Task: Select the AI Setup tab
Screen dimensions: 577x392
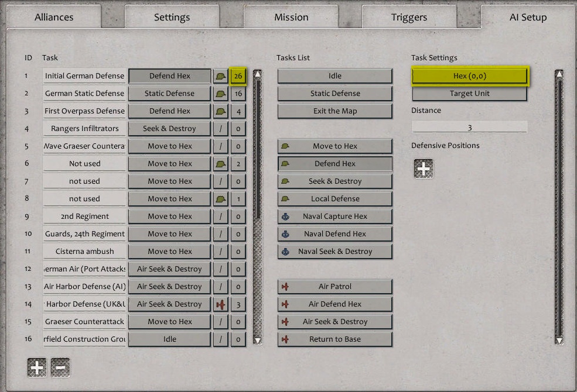Action: click(528, 17)
